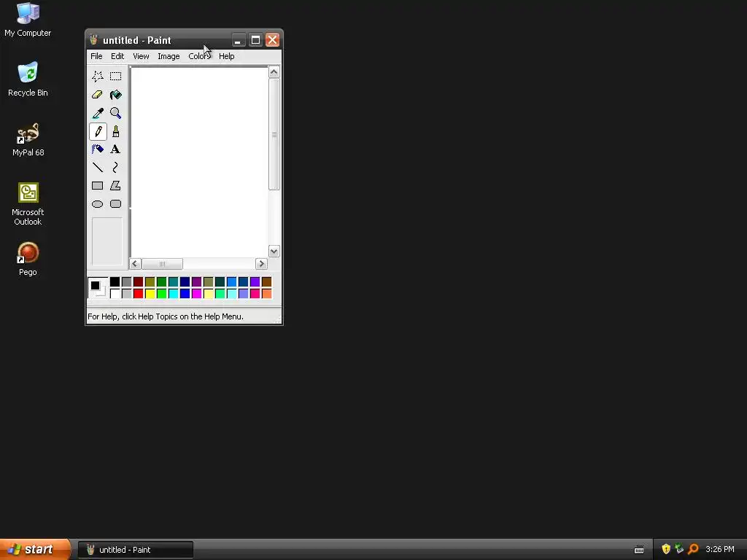This screenshot has width=747, height=560.
Task: Select the orange swatch
Action: pos(267,293)
